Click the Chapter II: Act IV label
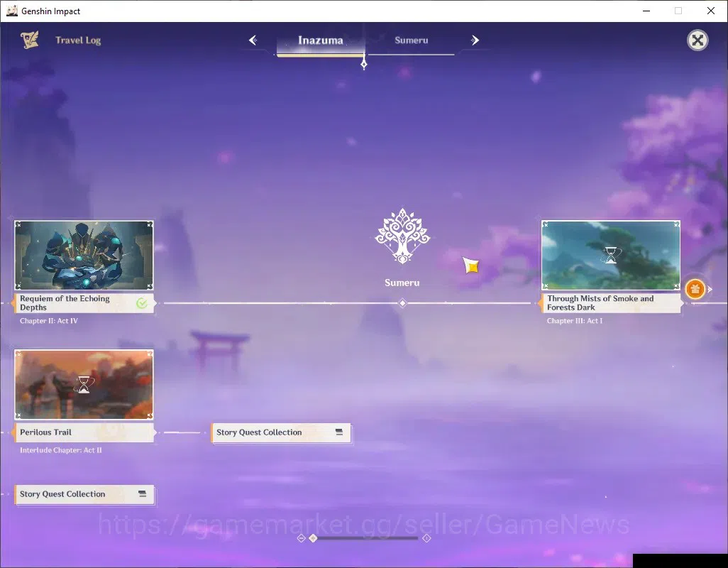 (49, 321)
